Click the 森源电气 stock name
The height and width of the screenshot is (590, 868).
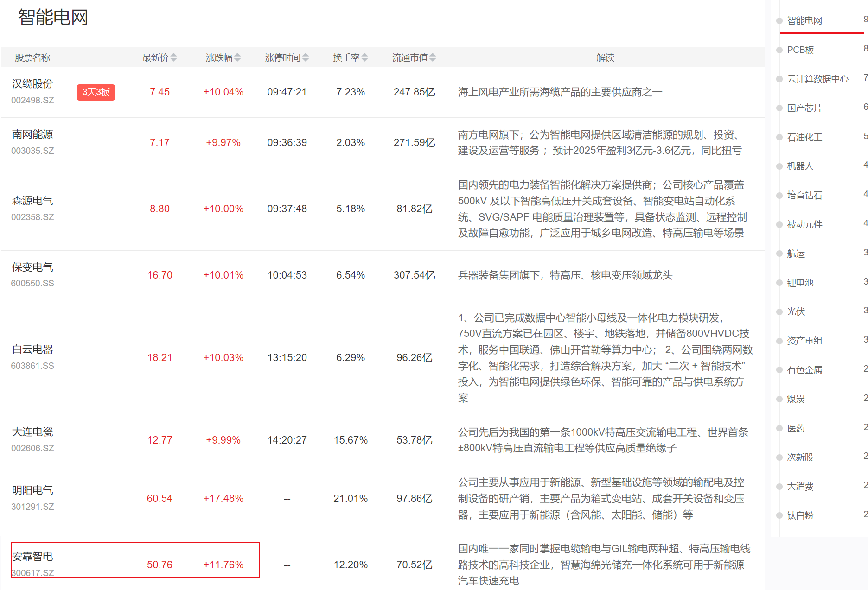(32, 201)
